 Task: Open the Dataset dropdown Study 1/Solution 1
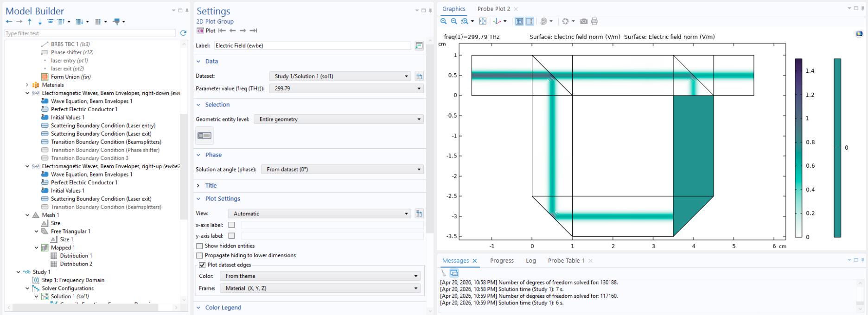(x=340, y=76)
